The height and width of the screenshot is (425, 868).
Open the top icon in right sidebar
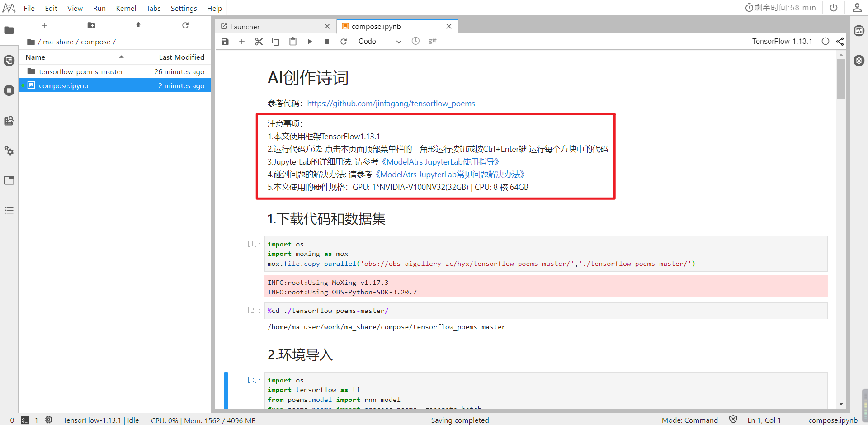pyautogui.click(x=859, y=31)
